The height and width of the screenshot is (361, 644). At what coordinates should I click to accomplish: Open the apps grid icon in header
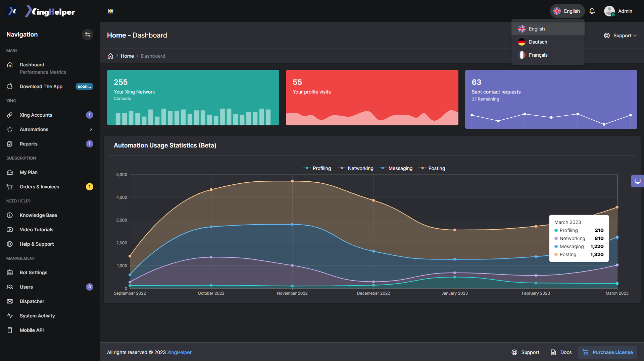(111, 11)
